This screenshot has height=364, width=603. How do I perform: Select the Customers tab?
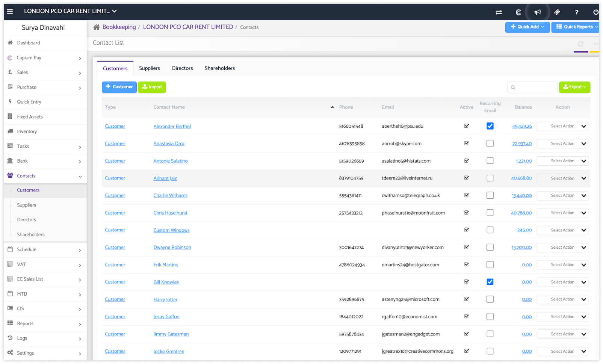coord(115,69)
